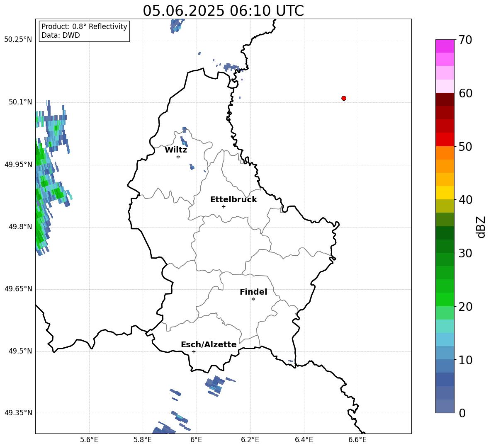
Task: Click the 5.6°E longitude label
Action: [89, 440]
